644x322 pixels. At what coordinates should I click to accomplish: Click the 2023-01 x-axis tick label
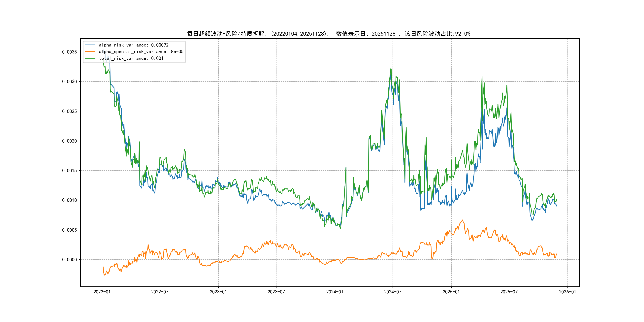218,292
